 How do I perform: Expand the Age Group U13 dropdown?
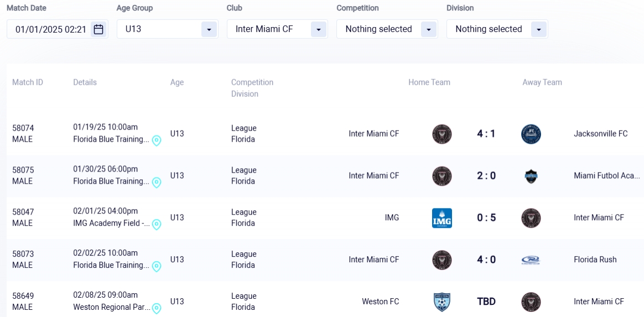pyautogui.click(x=209, y=29)
